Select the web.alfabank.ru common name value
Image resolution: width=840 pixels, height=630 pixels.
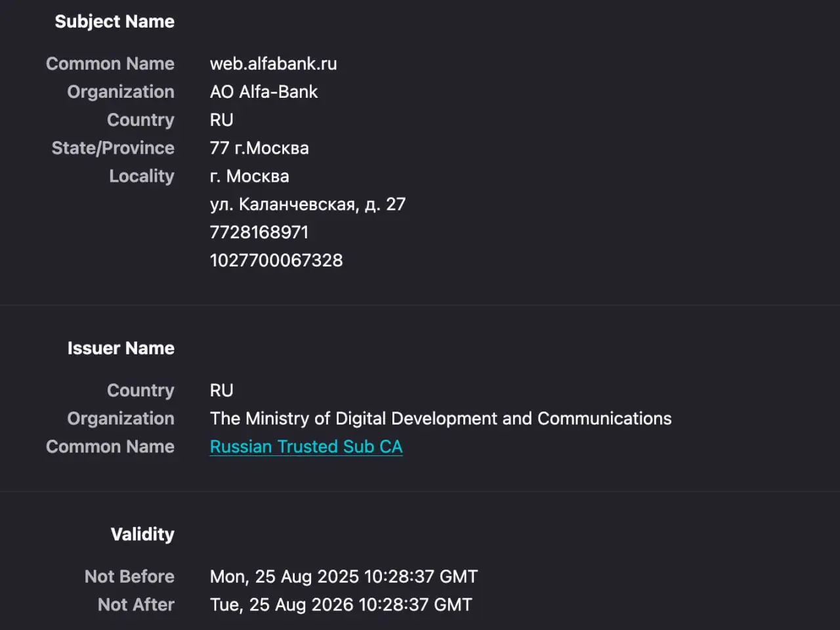coord(273,64)
